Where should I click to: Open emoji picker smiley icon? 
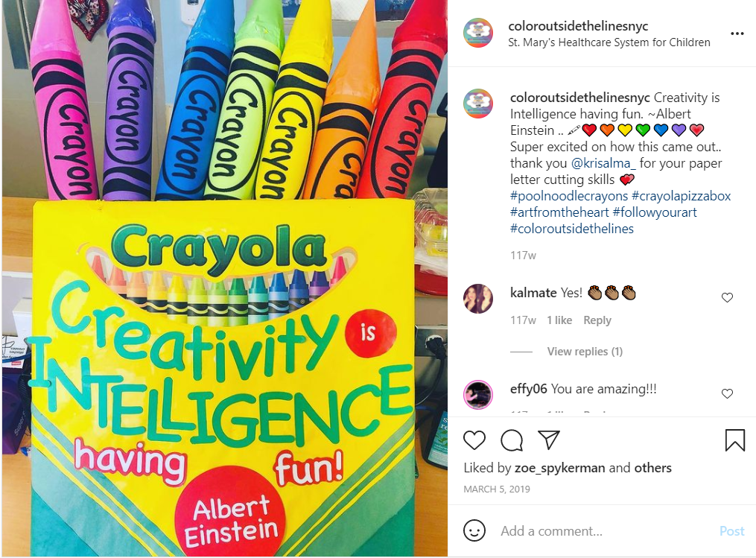click(x=474, y=530)
